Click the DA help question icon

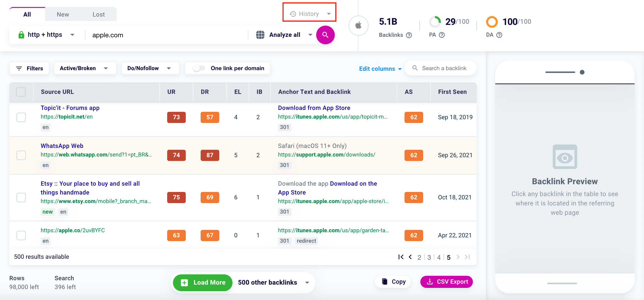[499, 35]
